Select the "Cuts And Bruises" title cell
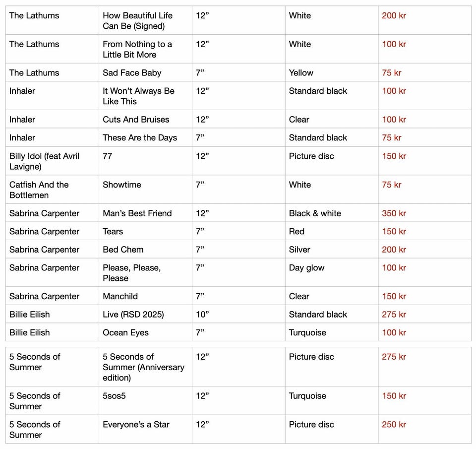476x449 pixels. click(136, 120)
